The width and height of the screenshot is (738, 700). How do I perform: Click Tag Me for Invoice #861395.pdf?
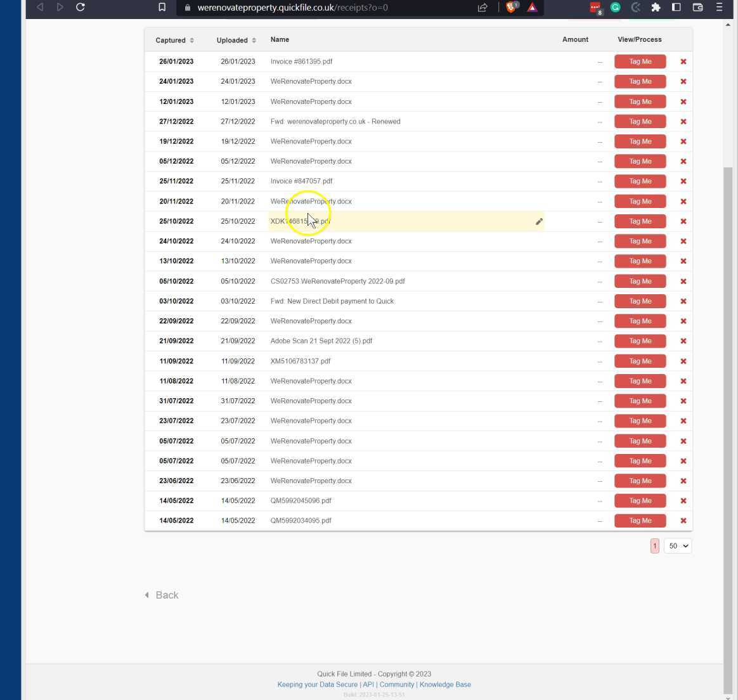tap(640, 62)
